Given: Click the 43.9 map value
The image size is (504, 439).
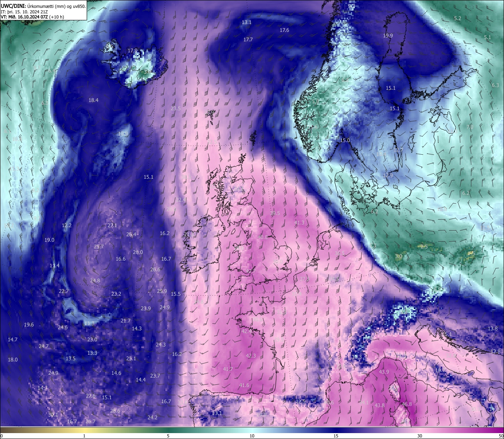Looking at the screenshot, I should (x=384, y=372).
